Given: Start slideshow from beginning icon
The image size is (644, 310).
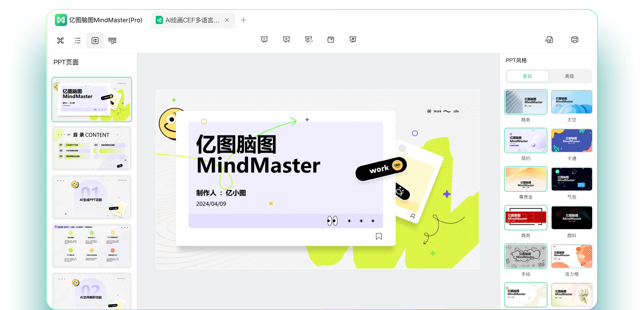Looking at the screenshot, I should tap(264, 39).
